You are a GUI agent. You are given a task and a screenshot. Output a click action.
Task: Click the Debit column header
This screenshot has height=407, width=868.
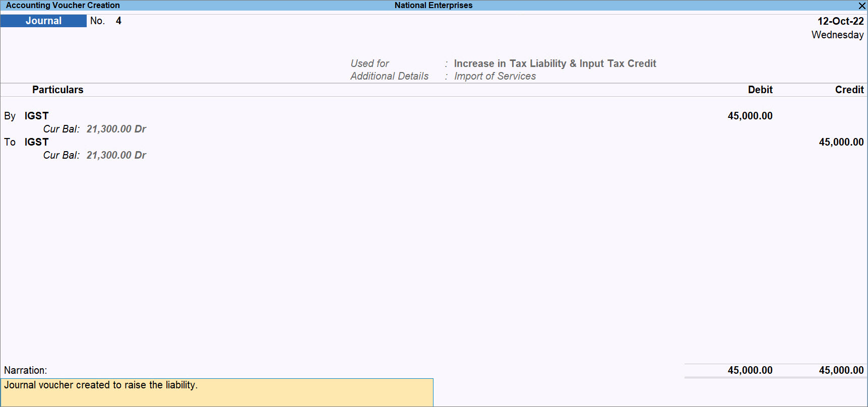click(x=760, y=90)
